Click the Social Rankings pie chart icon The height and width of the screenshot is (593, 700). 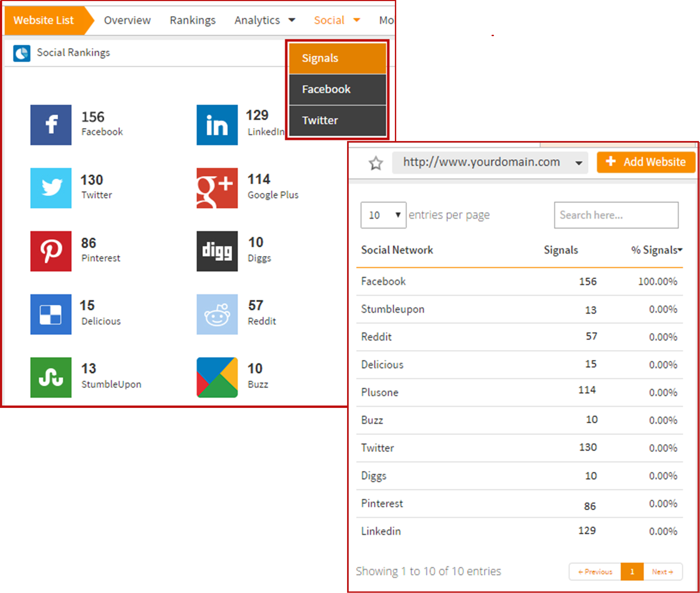click(22, 53)
